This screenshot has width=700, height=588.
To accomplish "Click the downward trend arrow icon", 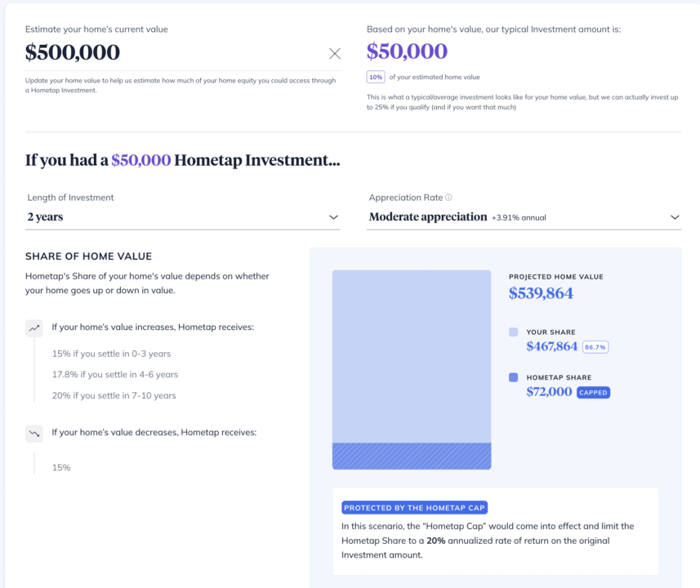I will (33, 433).
